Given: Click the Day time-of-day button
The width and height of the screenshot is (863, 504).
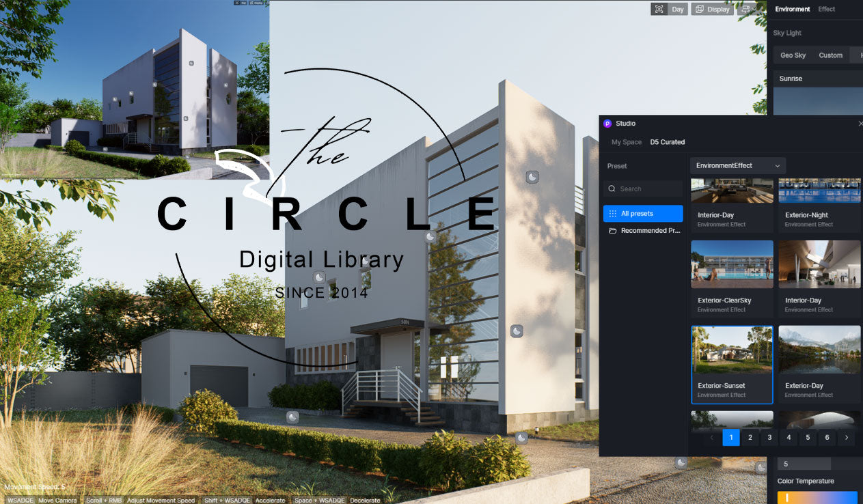Looking at the screenshot, I should tap(678, 9).
